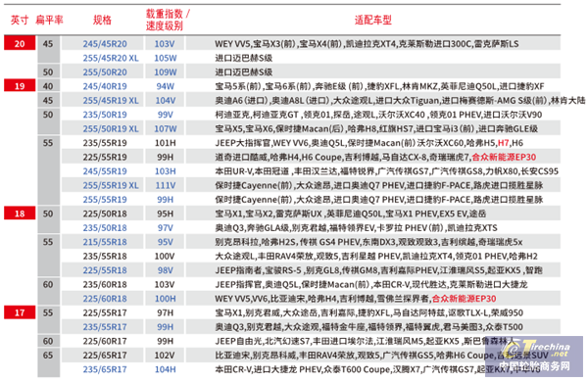Click spec 225/60R18
This screenshot has height=382, width=588.
[105, 299]
